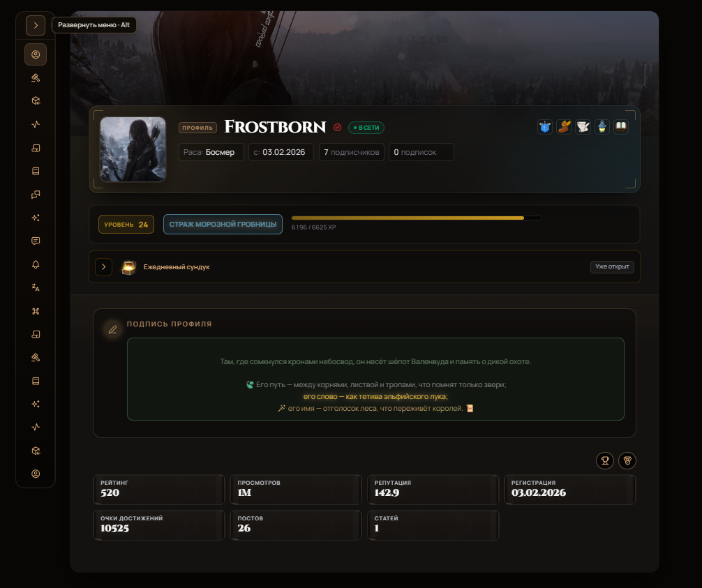Screen dimensions: 702x588
Task: Click the pencil edit icon for profile signature
Action: pyautogui.click(x=113, y=330)
